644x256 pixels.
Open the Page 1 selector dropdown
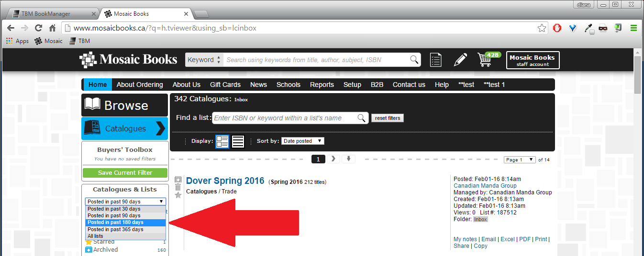coord(519,160)
